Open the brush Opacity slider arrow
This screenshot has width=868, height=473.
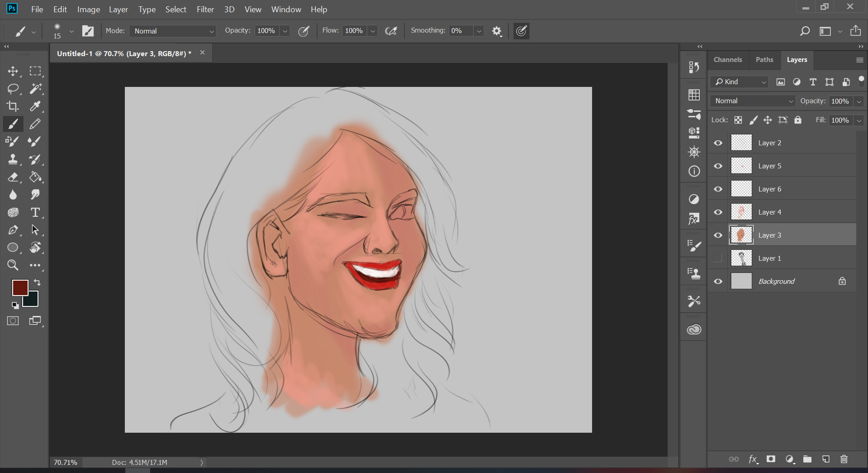pyautogui.click(x=285, y=31)
